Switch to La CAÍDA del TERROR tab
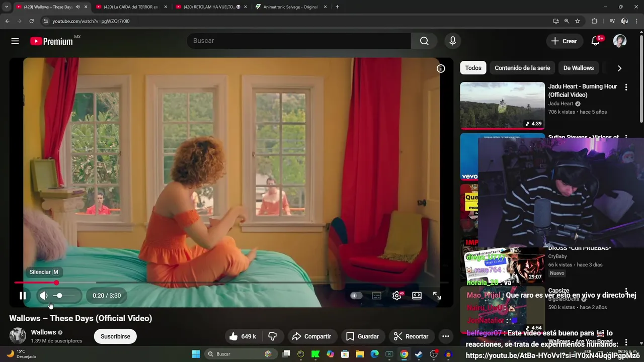Screen dimensions: 644x362 (132, 7)
